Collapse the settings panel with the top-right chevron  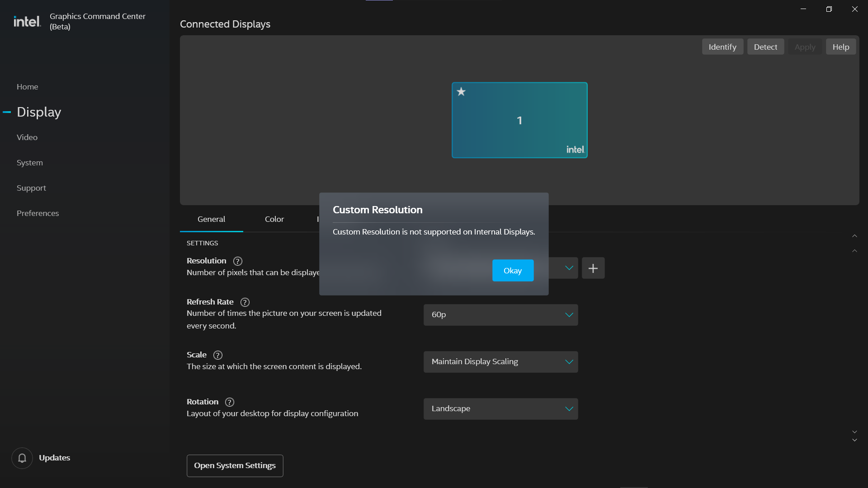point(854,235)
